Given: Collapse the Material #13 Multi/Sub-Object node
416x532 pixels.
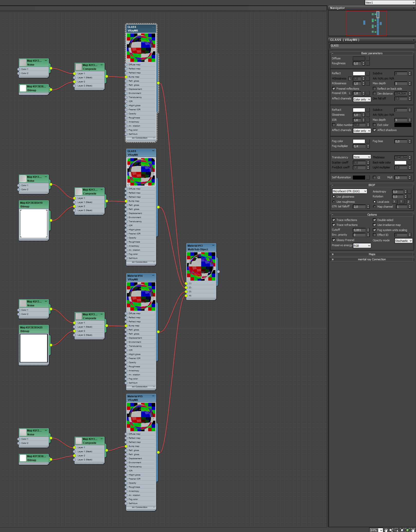Looking at the screenshot, I should click(x=213, y=245).
